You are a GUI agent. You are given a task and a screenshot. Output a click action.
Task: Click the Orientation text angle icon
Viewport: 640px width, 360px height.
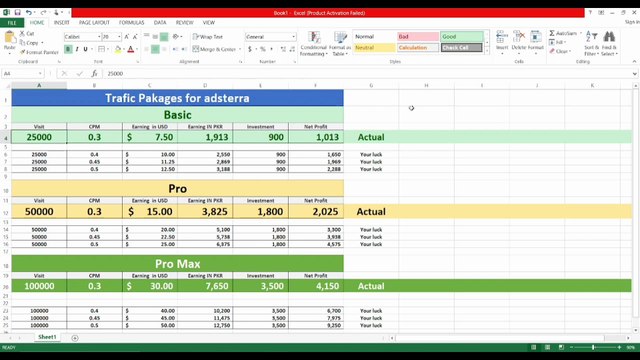click(x=176, y=37)
